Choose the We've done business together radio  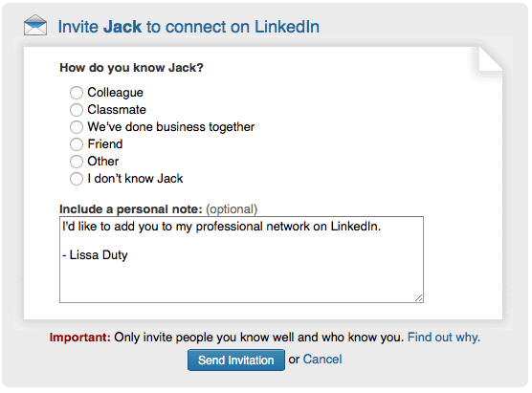tap(77, 127)
